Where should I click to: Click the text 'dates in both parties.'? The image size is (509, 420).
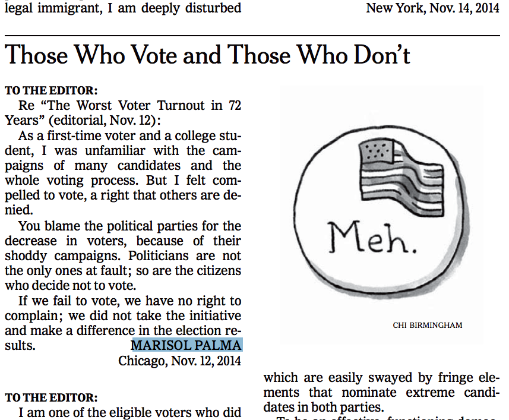tap(324, 408)
